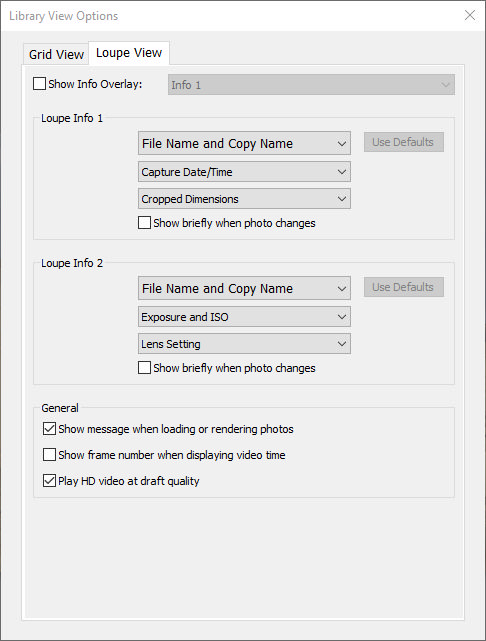Click Use Defaults for Loupe Info 1
The width and height of the screenshot is (486, 641).
click(x=403, y=142)
